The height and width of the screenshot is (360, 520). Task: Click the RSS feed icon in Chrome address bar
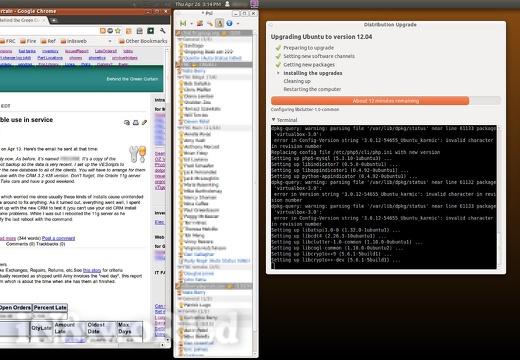coord(103,31)
